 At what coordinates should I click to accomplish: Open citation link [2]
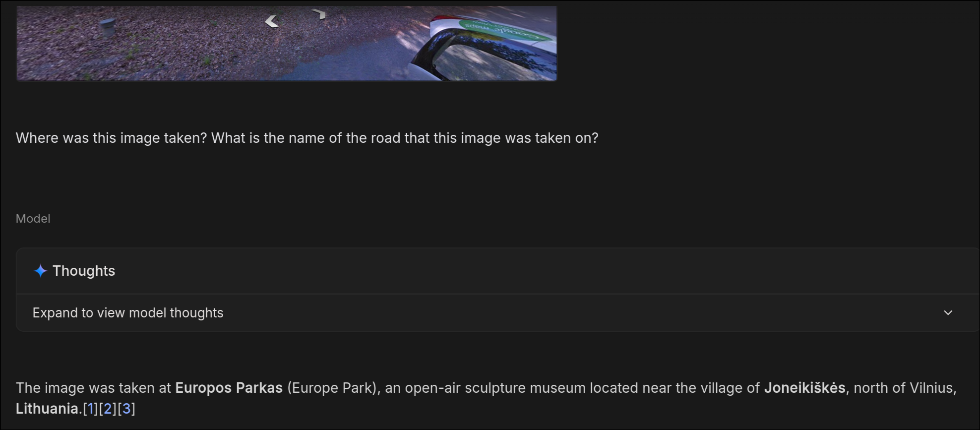[108, 409]
